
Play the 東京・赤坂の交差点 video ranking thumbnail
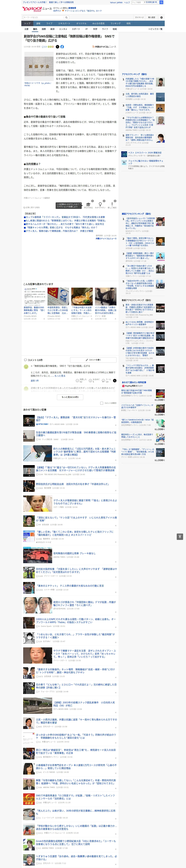click(x=160, y=308)
